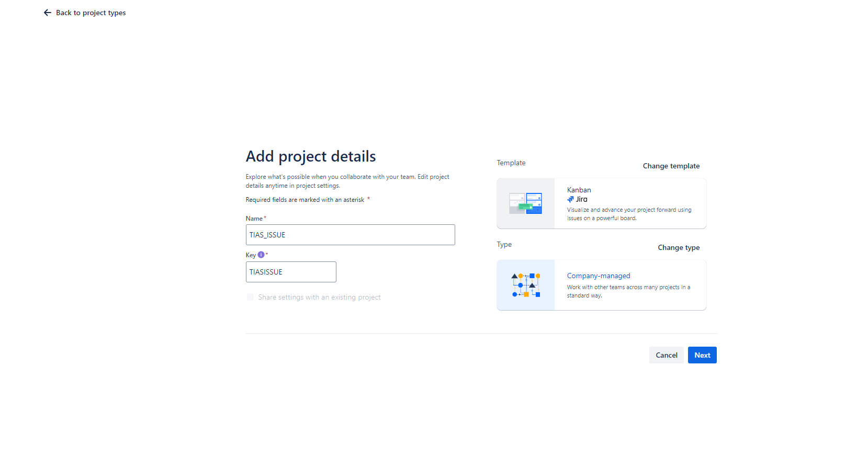Click the Company-managed type illustration
868x457 pixels.
coord(526,285)
